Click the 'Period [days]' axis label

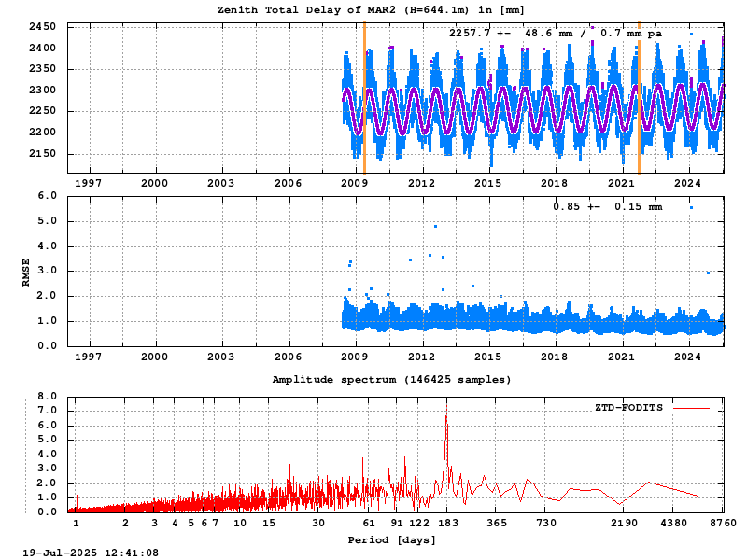click(391, 540)
